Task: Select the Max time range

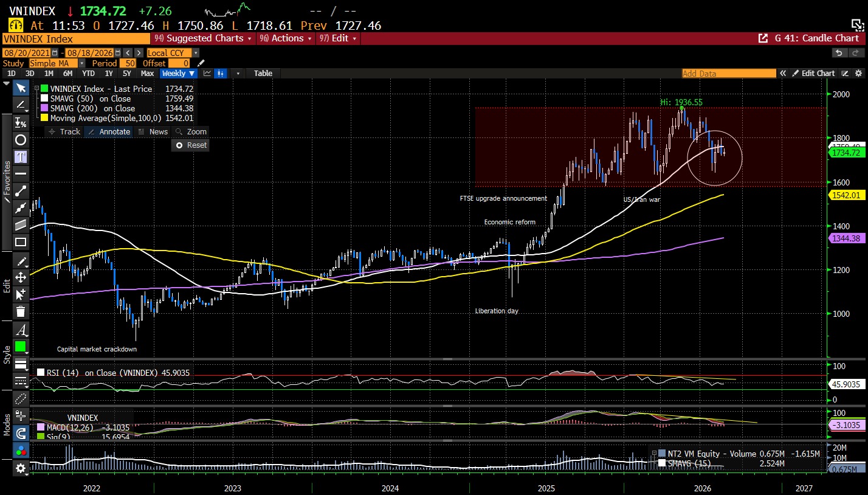Action: click(x=147, y=74)
